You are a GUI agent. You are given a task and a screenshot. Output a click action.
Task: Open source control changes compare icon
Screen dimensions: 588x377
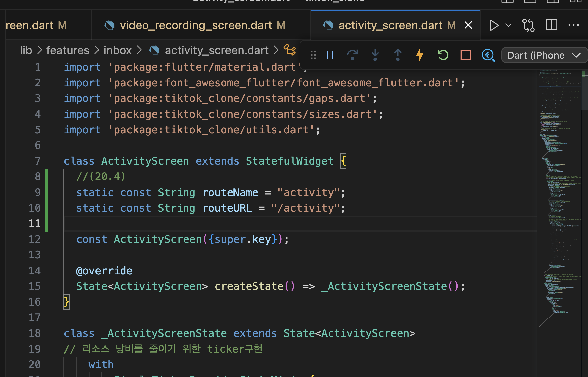click(528, 25)
